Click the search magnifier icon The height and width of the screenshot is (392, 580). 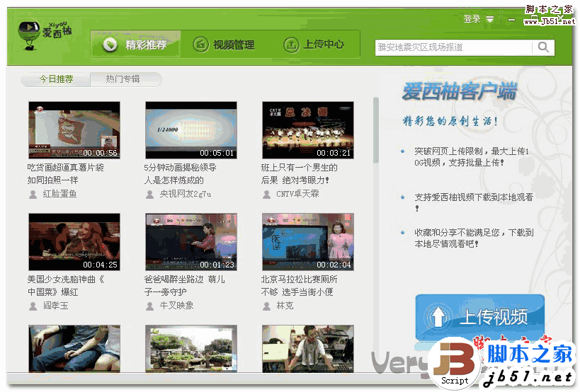(x=543, y=47)
